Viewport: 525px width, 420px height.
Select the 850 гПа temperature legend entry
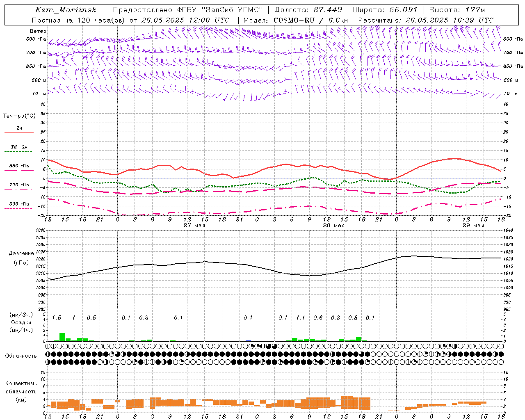click(x=19, y=167)
